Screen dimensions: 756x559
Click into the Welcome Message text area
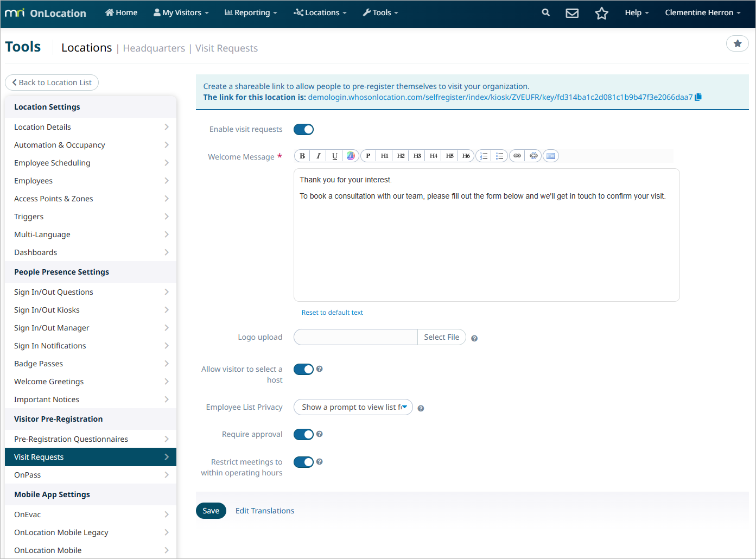[x=487, y=235]
